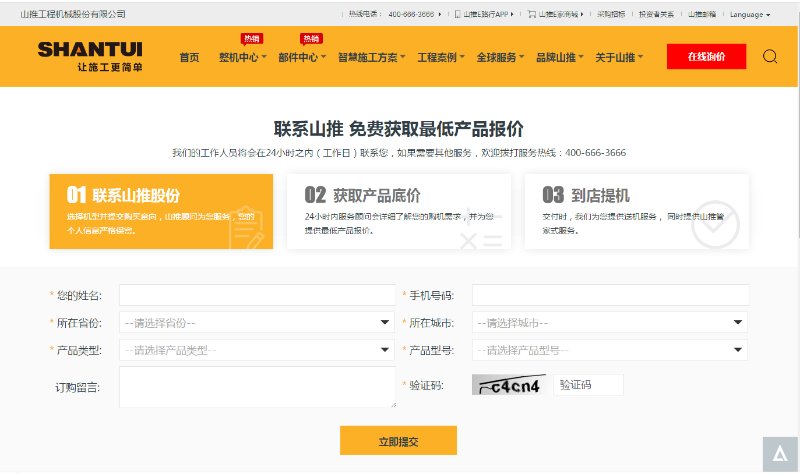The width and height of the screenshot is (800, 474).
Task: Open the 请选择省份 province dropdown
Action: 257,322
